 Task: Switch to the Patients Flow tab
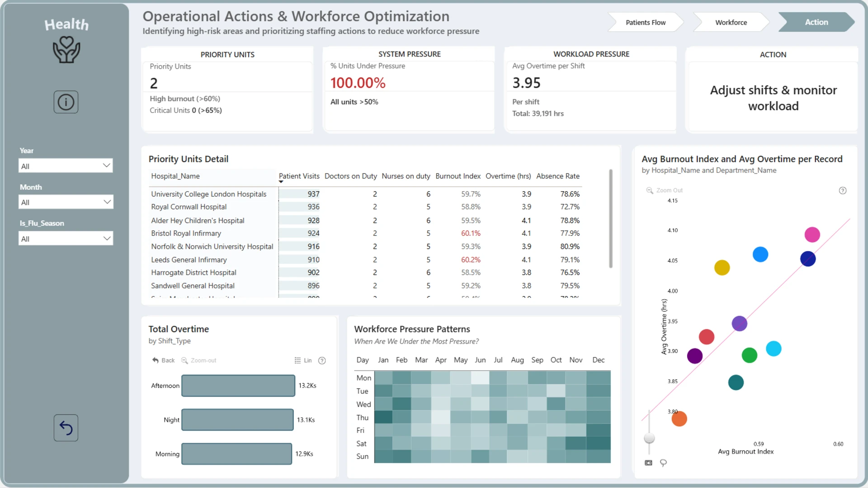coord(646,22)
